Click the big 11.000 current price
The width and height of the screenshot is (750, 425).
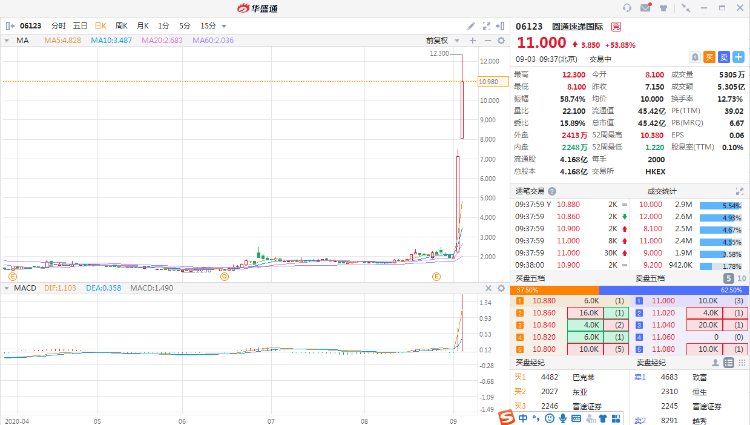tap(541, 43)
